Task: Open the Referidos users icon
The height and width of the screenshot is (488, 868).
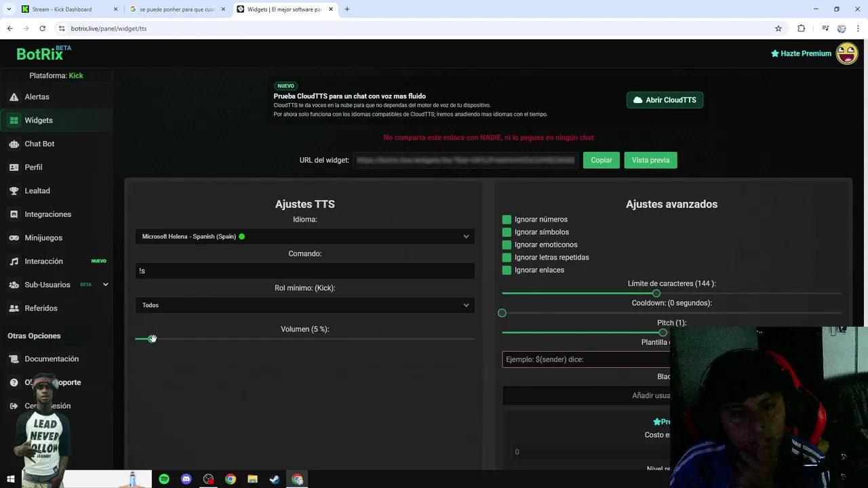Action: 14,308
